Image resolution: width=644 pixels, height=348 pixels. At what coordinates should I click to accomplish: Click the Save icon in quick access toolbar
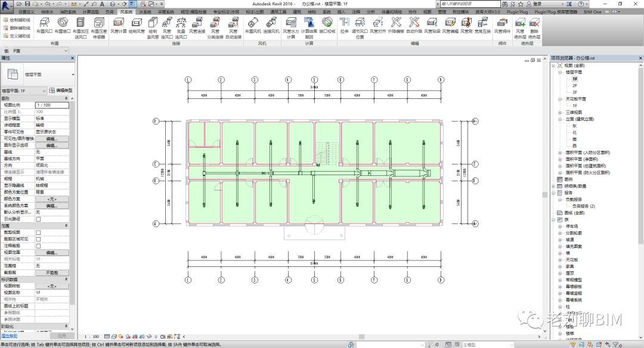coord(27,4)
